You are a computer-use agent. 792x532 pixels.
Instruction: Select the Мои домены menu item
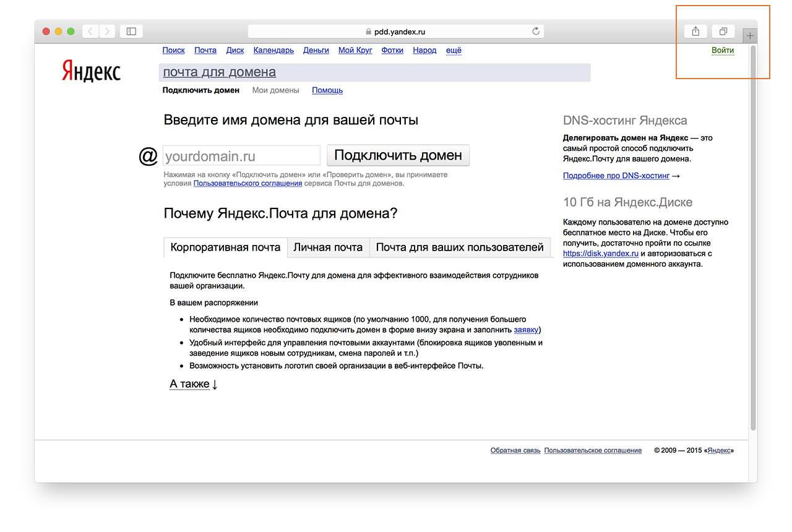click(275, 90)
